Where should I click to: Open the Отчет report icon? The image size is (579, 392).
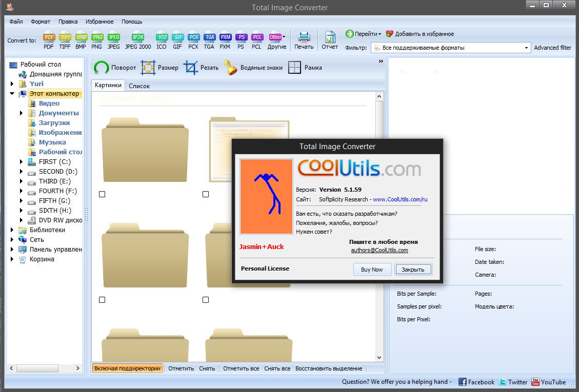[330, 40]
